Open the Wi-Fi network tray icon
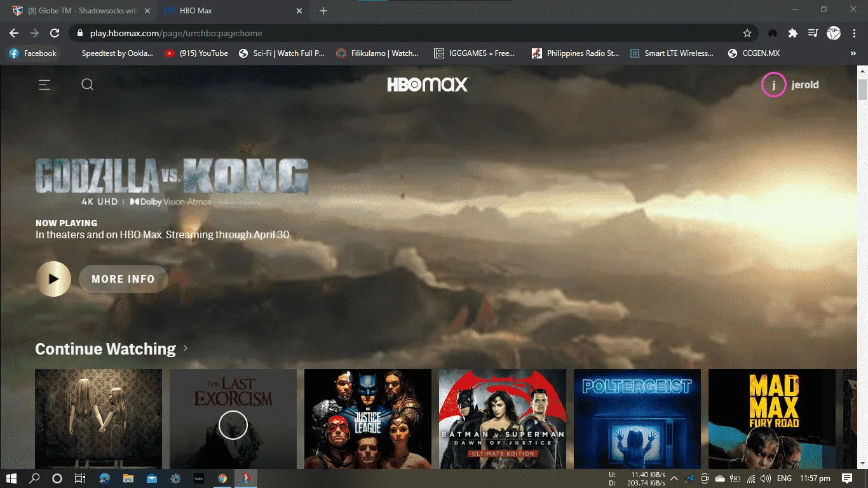 (x=751, y=478)
